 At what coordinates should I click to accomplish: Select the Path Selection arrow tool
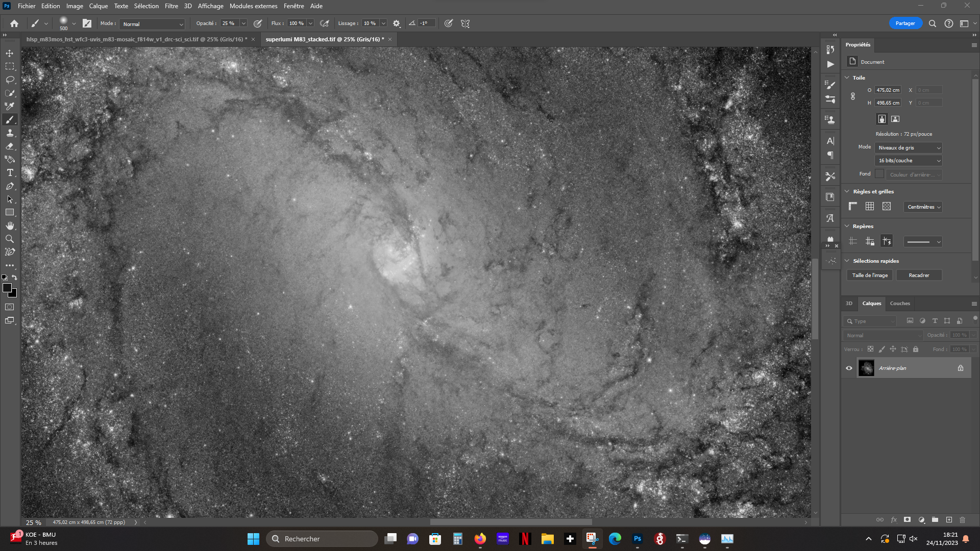(x=10, y=199)
